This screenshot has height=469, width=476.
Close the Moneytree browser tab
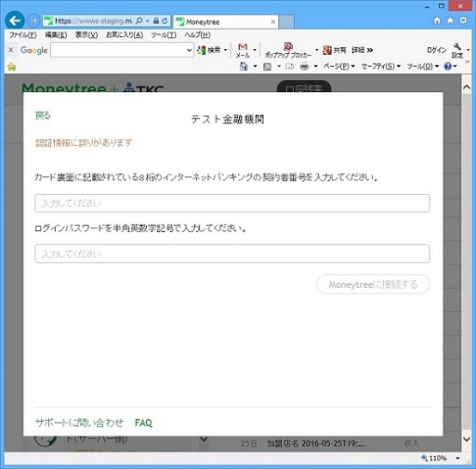click(x=272, y=21)
